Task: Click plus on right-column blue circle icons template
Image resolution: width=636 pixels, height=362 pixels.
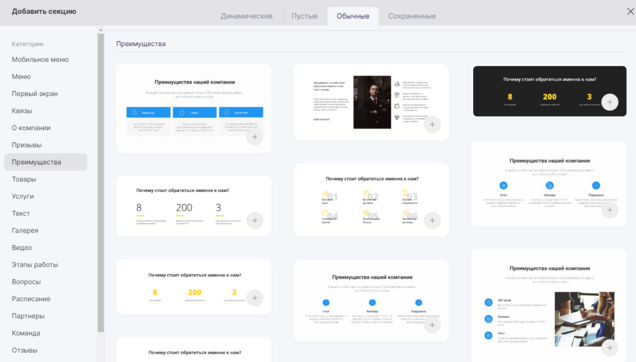Action: tap(610, 210)
